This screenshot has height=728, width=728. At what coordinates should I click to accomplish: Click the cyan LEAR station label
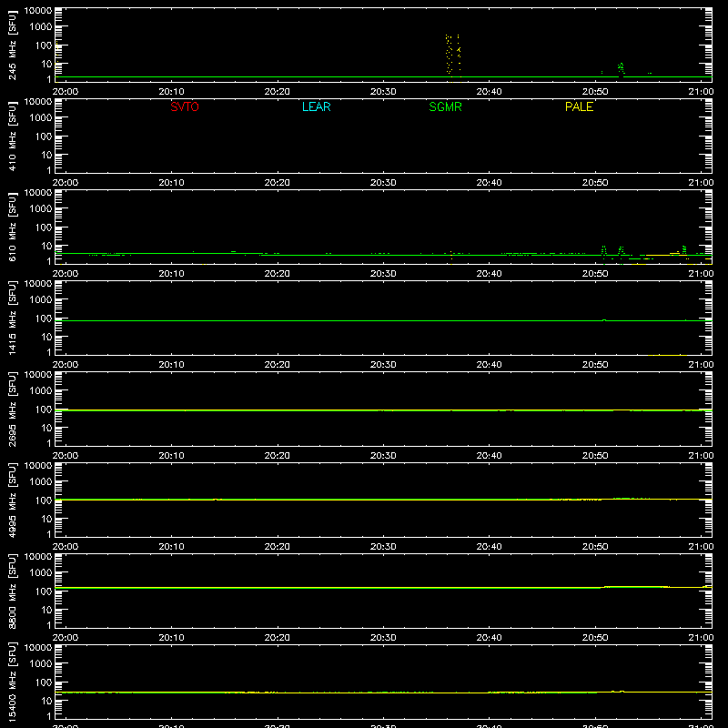pyautogui.click(x=316, y=106)
